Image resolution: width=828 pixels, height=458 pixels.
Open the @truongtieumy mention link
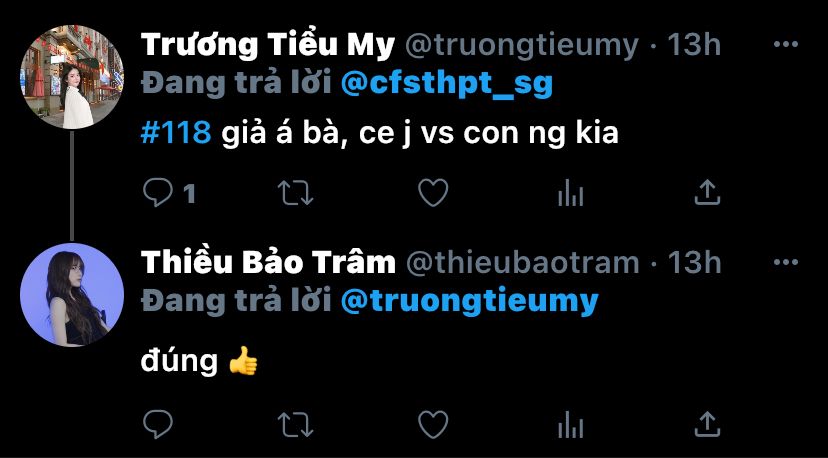coord(469,301)
